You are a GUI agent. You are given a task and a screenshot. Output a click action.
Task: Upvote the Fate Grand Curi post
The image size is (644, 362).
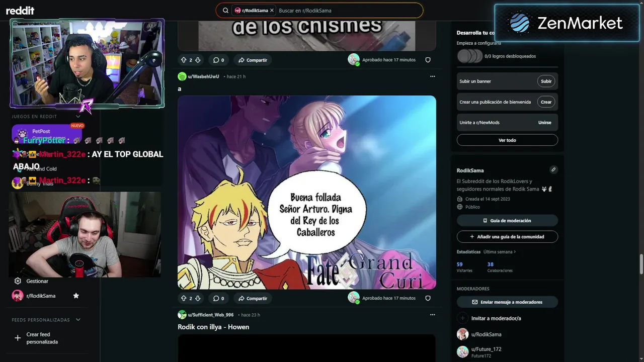[x=184, y=298]
